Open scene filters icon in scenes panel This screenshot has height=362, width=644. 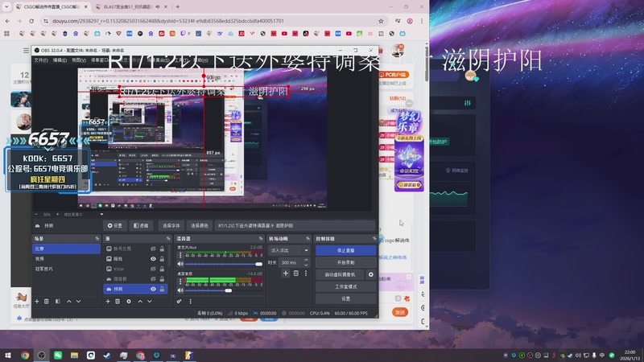pyautogui.click(x=57, y=301)
